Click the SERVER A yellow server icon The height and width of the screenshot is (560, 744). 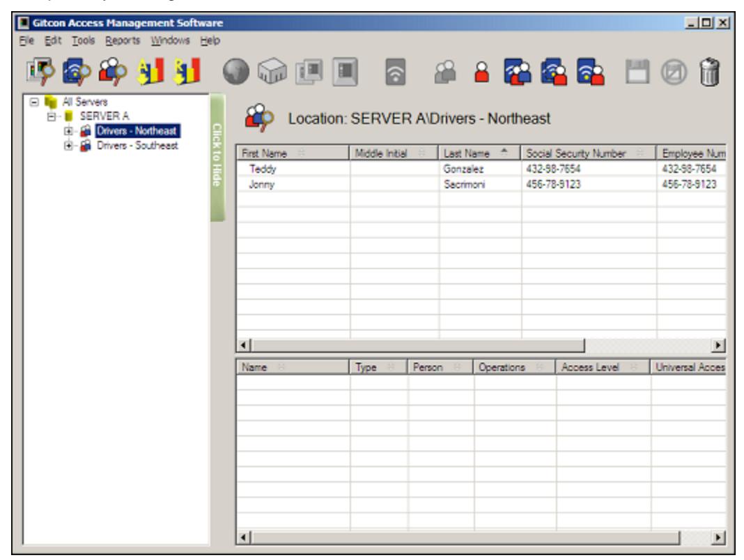tap(69, 116)
